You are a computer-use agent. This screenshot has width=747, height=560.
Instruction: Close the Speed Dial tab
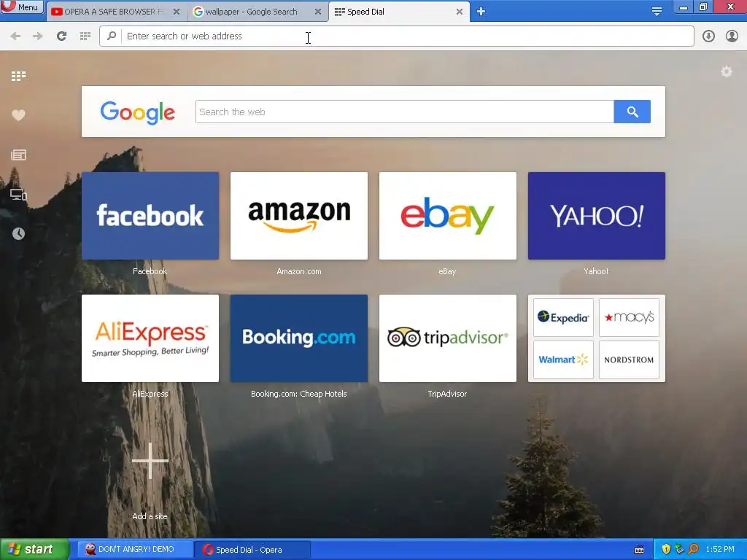[x=460, y=12]
